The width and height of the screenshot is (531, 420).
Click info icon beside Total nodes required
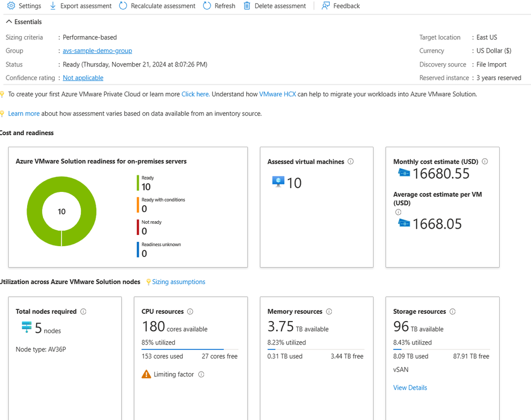[83, 312]
